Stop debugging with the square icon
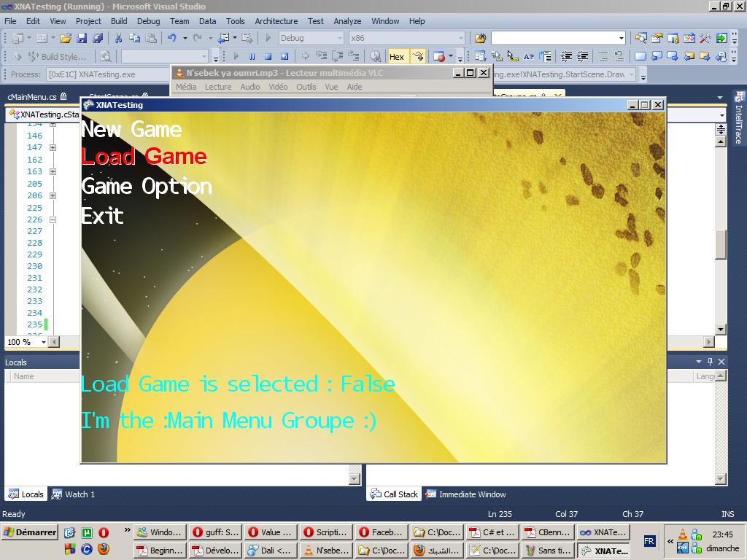Image resolution: width=747 pixels, height=560 pixels. tap(268, 56)
